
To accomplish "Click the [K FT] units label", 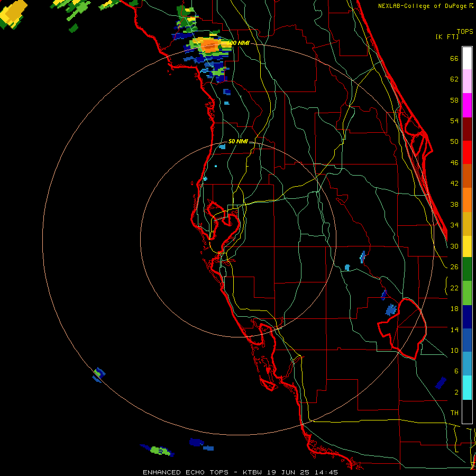I will click(447, 36).
